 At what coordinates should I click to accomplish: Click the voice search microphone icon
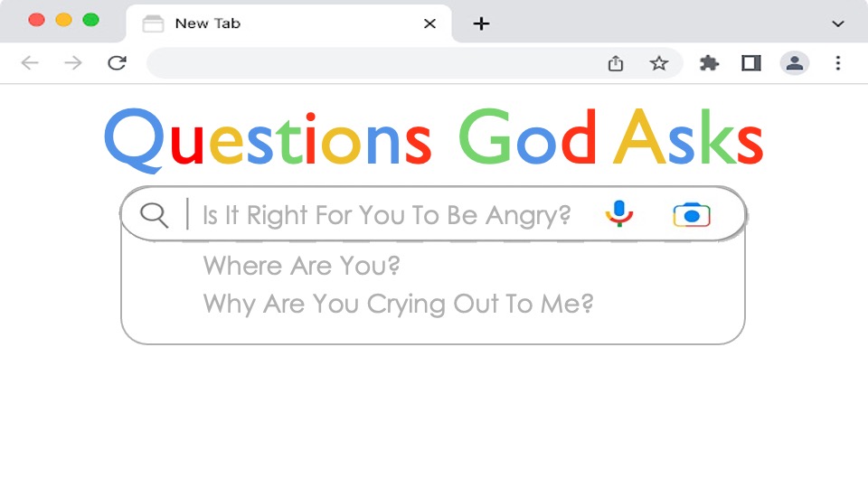[x=618, y=213]
